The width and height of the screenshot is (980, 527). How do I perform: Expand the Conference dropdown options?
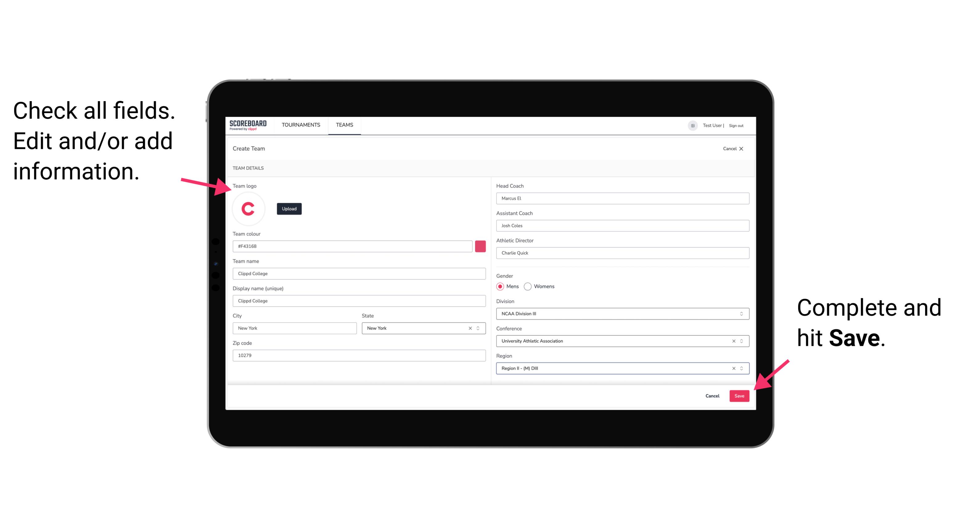[x=741, y=341]
